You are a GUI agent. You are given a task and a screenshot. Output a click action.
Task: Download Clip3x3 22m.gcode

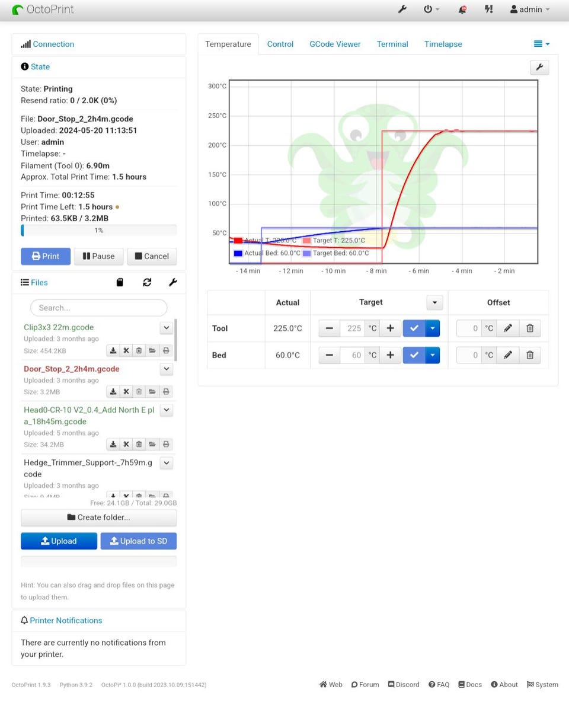point(113,350)
